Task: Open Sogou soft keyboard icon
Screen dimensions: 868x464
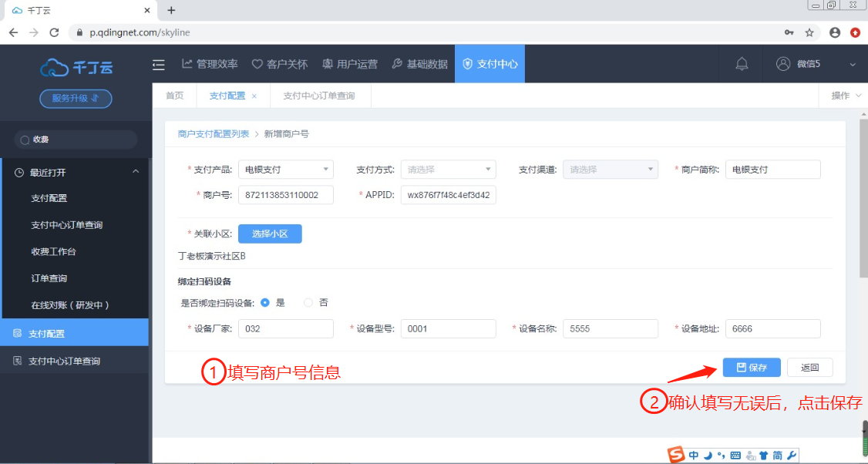Action: [x=735, y=456]
